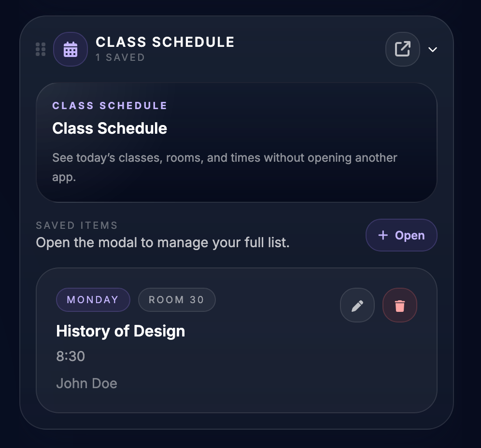Select the MONDAY tag chip
481x448 pixels.
pyautogui.click(x=93, y=299)
